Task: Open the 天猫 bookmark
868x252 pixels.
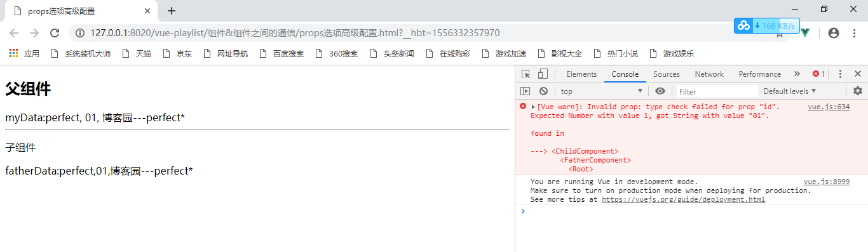Action: pos(137,54)
